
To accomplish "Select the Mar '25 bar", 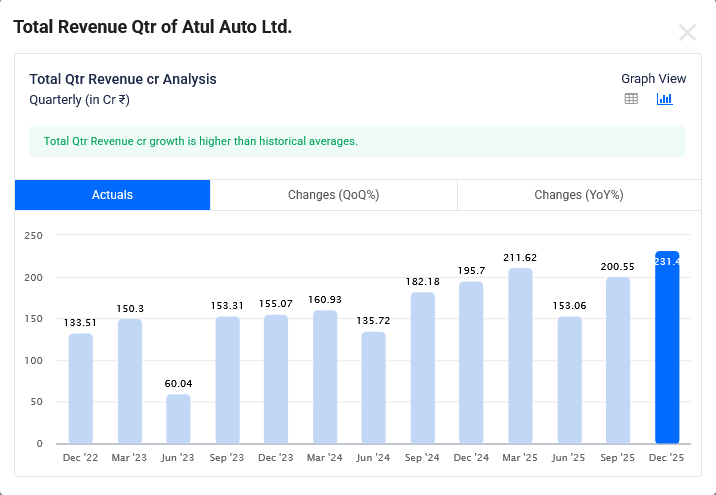I will (x=520, y=356).
